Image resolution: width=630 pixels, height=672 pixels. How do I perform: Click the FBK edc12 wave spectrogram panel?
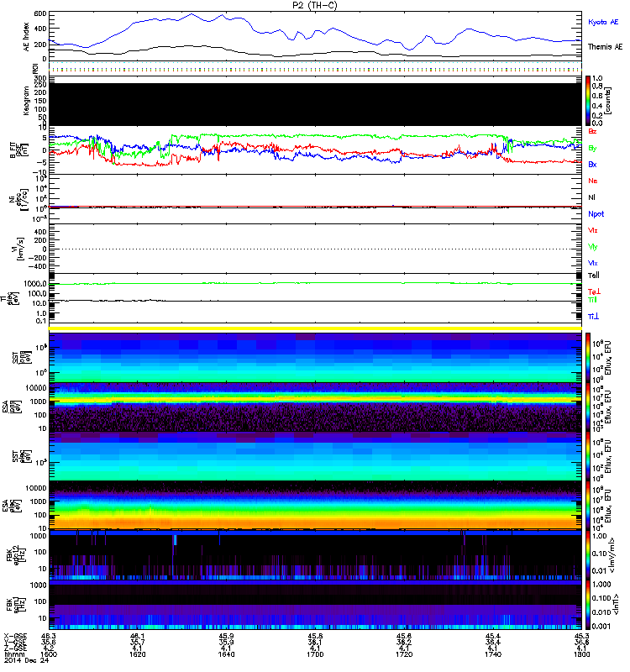point(316,555)
